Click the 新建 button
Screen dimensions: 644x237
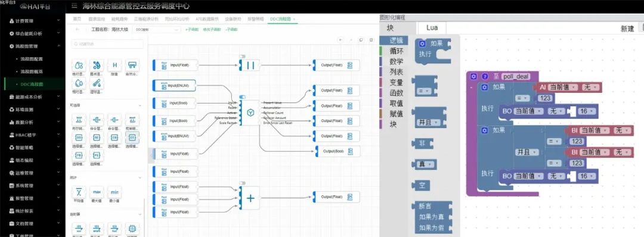(627, 29)
